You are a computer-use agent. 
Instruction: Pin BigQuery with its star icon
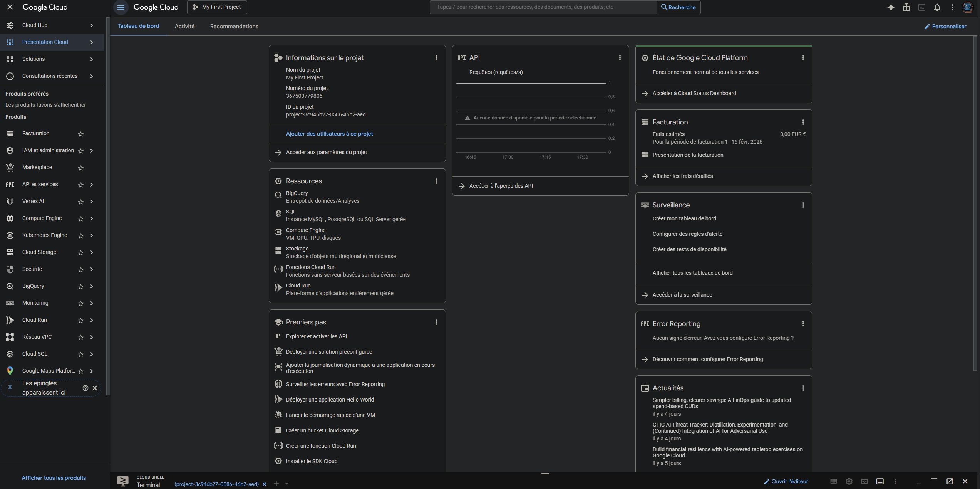[81, 287]
